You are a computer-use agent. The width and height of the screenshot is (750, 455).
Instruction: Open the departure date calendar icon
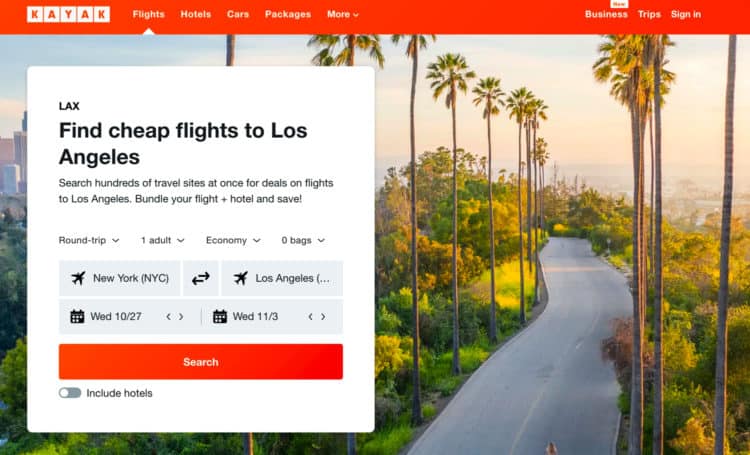click(x=77, y=316)
